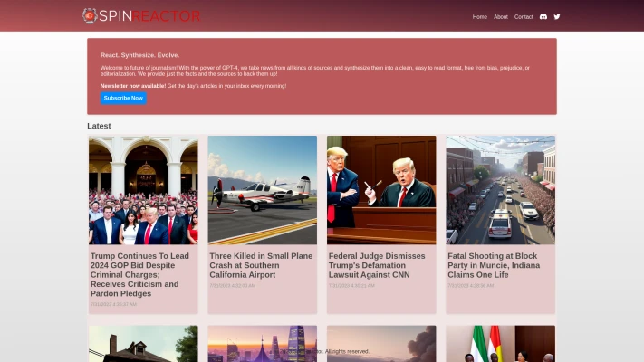
Task: Click the courtroom judge article thumbnail
Action: point(381,190)
